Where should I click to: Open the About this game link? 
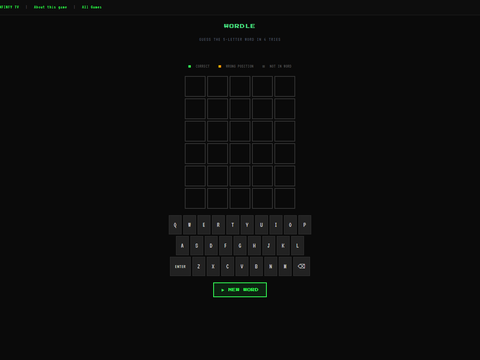tap(50, 7)
